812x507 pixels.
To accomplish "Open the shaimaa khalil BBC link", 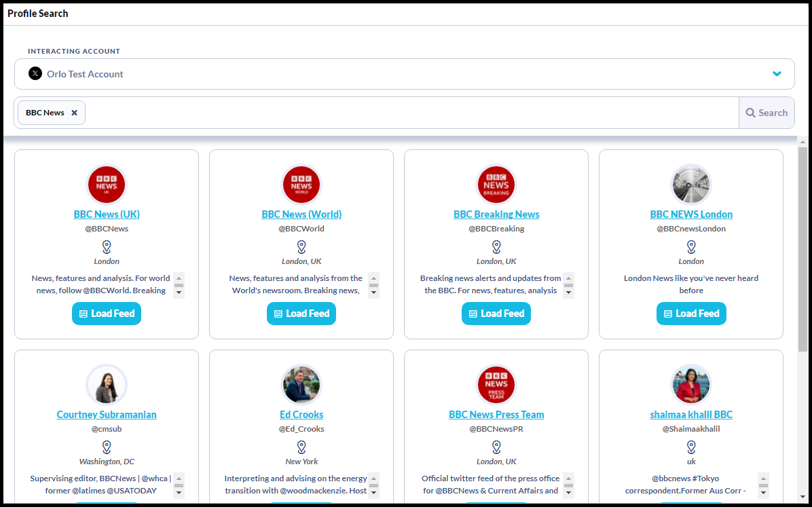I will (691, 415).
